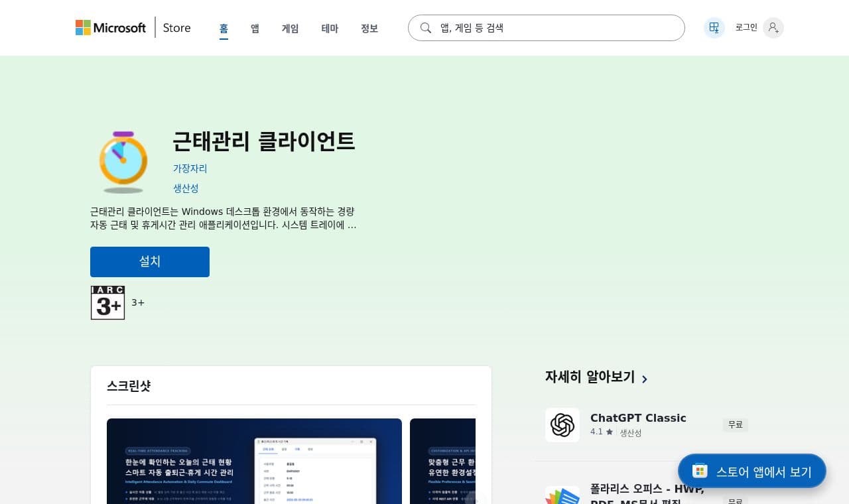Image resolution: width=849 pixels, height=504 pixels.
Task: Open the 폴라리스 오피스 app title
Action: [x=647, y=495]
